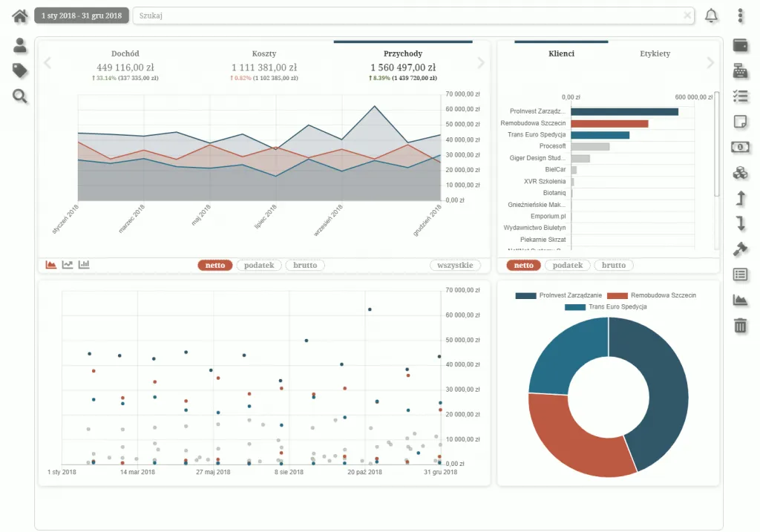Viewport: 760px width, 532px height.
Task: Open the wallet icon in right sidebar
Action: (x=740, y=45)
